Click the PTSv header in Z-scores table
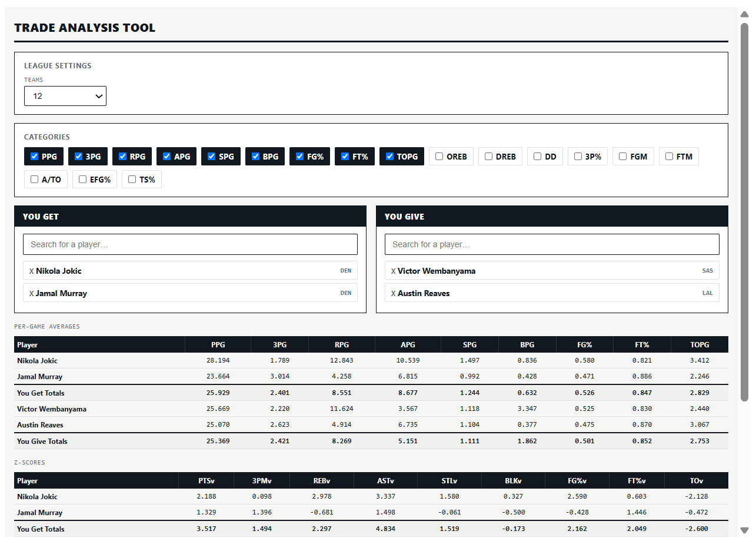 207,481
